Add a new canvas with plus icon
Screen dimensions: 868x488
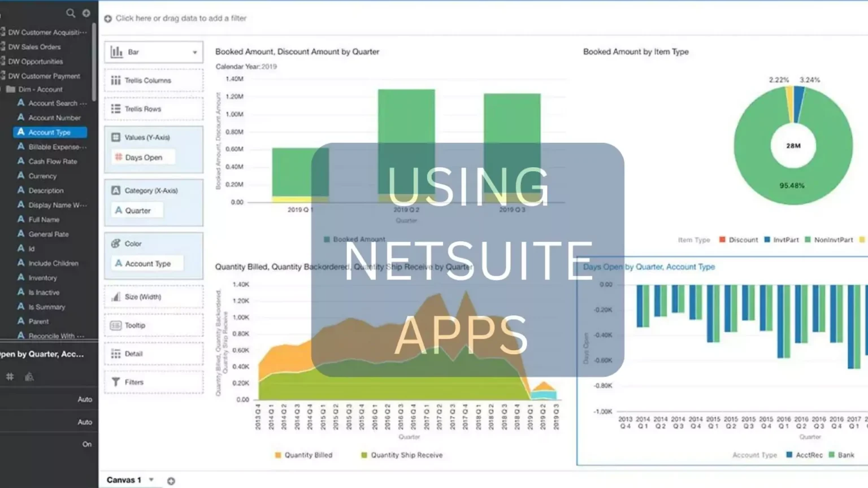[171, 481]
